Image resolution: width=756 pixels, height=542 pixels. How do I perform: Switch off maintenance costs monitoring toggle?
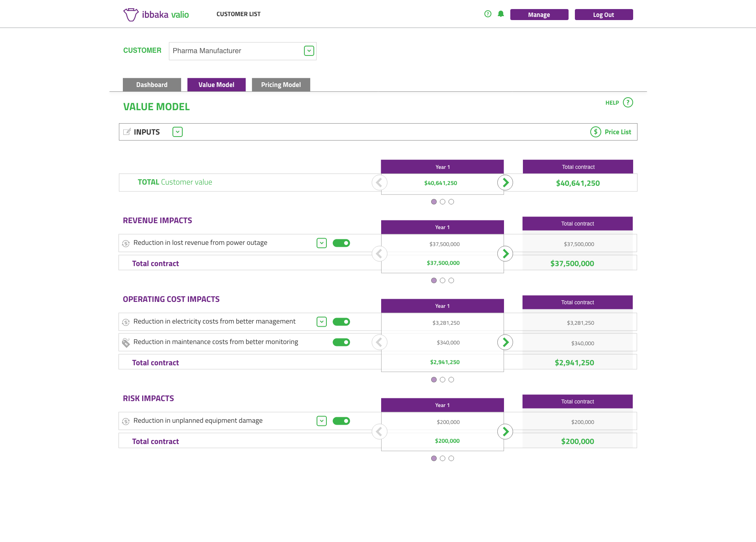[341, 342]
